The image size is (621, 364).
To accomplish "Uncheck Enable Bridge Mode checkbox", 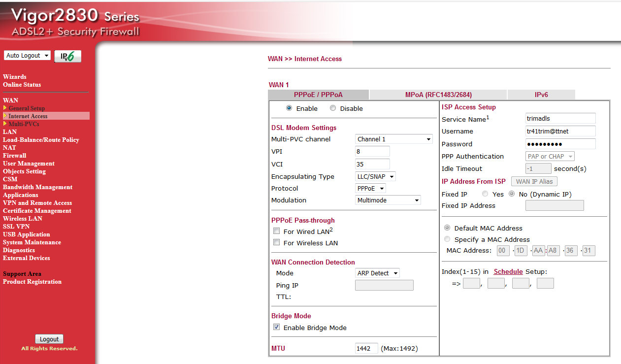I will point(277,328).
